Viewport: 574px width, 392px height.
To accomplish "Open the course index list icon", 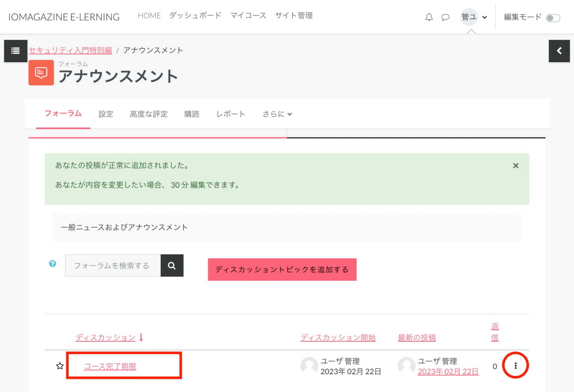I will [16, 51].
